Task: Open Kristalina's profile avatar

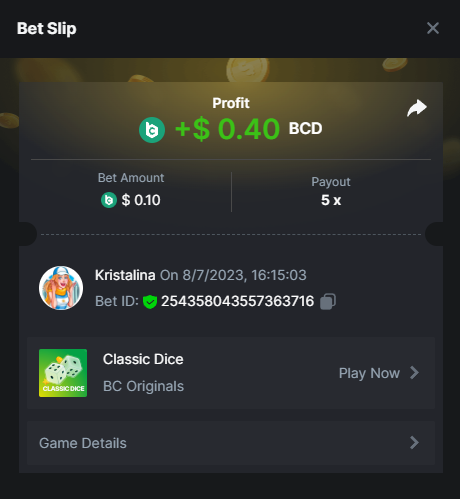Action: point(61,288)
